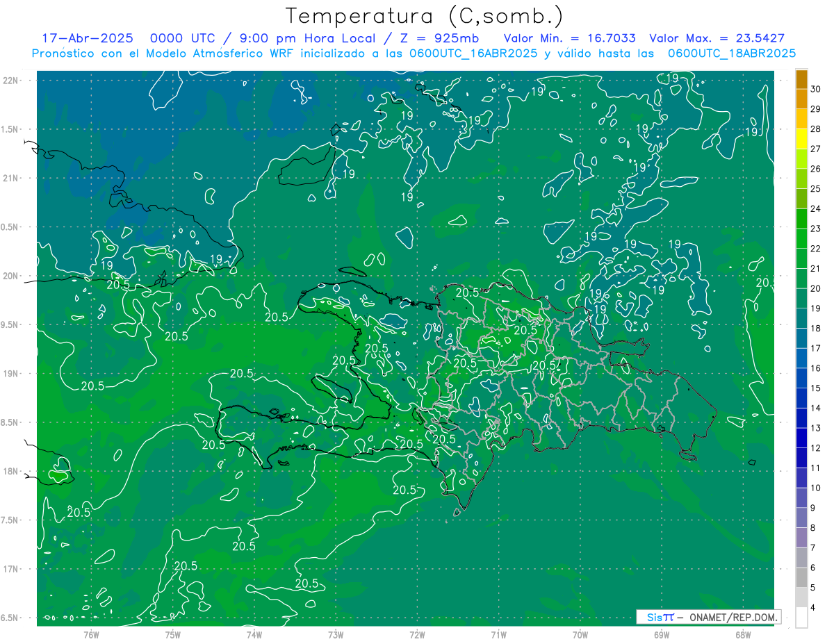Pick the lime swatch between 26 and 27

(x=801, y=159)
